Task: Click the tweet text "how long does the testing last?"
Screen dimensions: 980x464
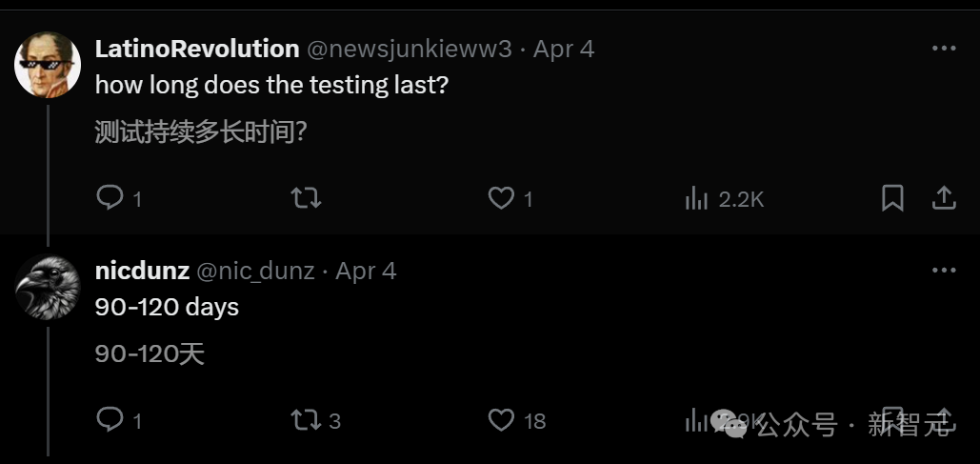Action: [271, 85]
